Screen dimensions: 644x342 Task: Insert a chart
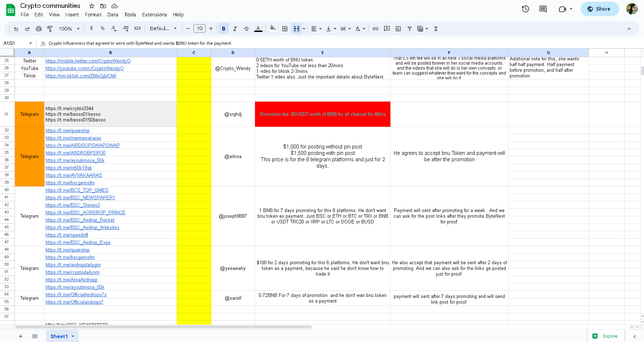(x=398, y=29)
